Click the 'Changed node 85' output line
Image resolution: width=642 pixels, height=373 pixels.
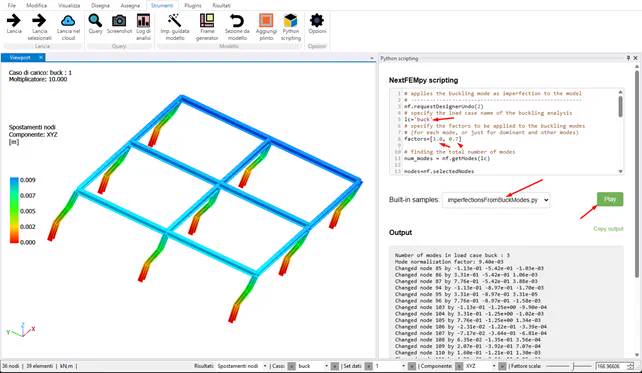pos(469,268)
